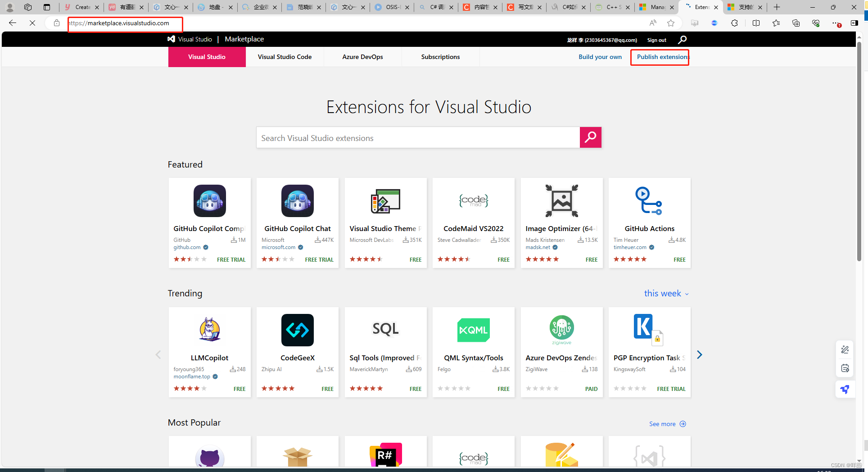The width and height of the screenshot is (868, 472).
Task: Stop page loading with X button
Action: (x=32, y=23)
